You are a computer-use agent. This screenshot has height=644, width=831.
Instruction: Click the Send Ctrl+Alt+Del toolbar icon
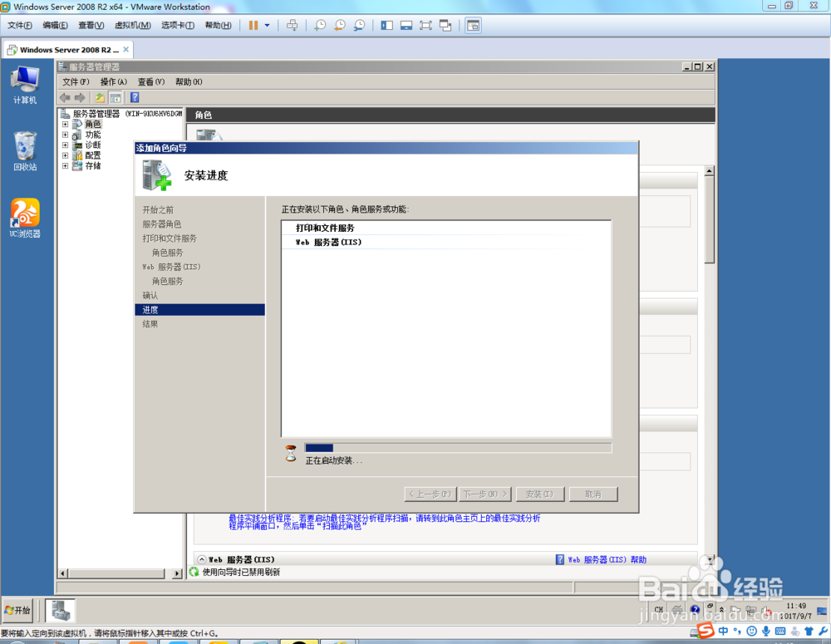click(292, 26)
